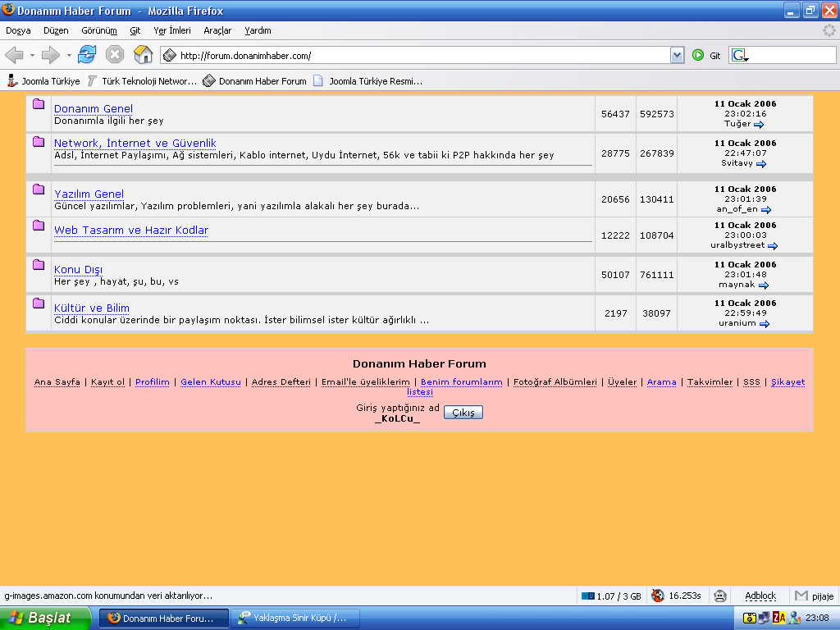Click the ZoneAlarm ZA tray icon

pyautogui.click(x=779, y=619)
